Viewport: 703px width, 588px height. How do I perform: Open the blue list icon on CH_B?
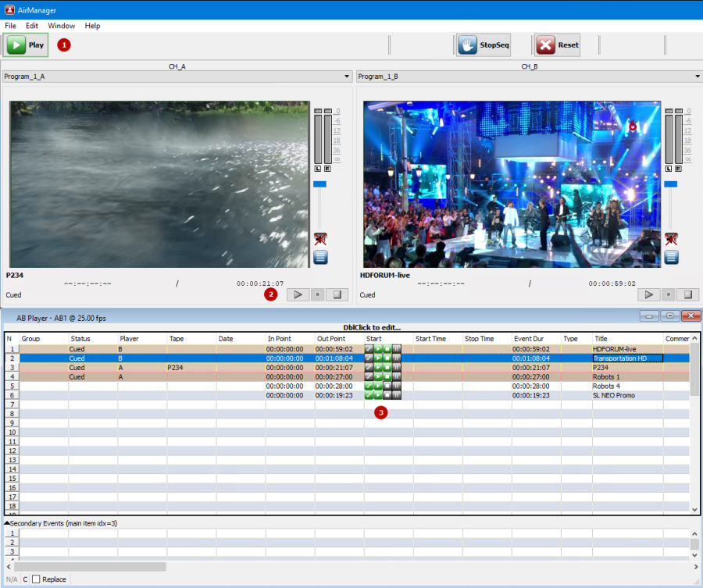[x=671, y=257]
